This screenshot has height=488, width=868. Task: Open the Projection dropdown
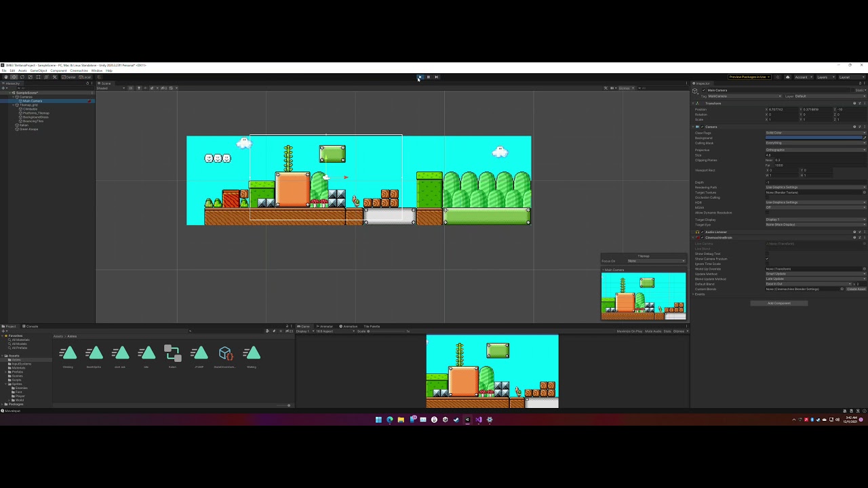pos(816,150)
